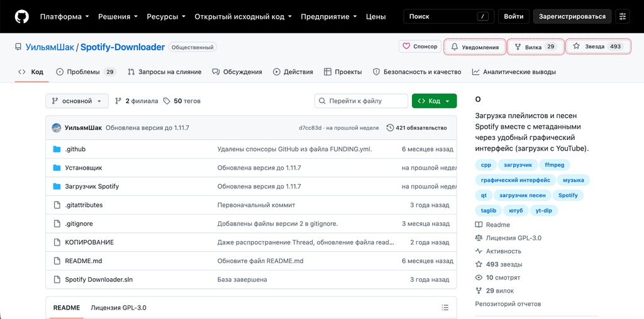Click the Войти button
The width and height of the screenshot is (644, 319).
[514, 16]
